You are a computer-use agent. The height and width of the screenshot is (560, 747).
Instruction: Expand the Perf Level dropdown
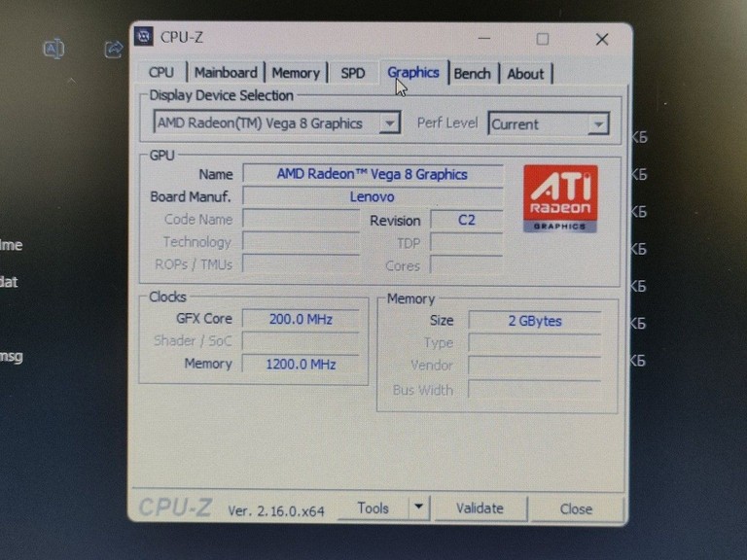[x=549, y=124]
